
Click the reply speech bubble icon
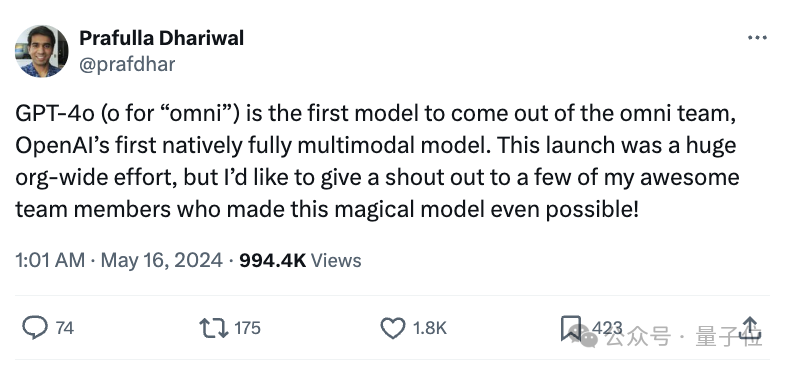click(x=35, y=328)
